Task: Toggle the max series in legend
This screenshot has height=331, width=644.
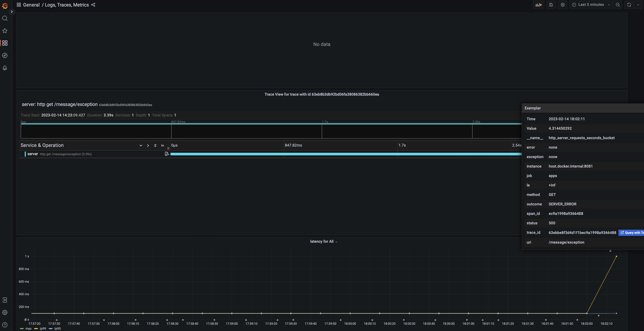Action: 28,328
